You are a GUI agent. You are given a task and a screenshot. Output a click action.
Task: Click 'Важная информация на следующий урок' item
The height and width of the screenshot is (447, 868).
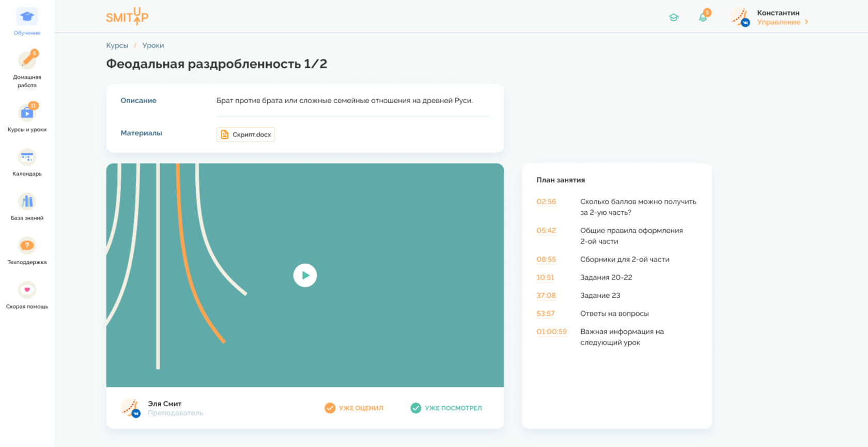tap(622, 337)
